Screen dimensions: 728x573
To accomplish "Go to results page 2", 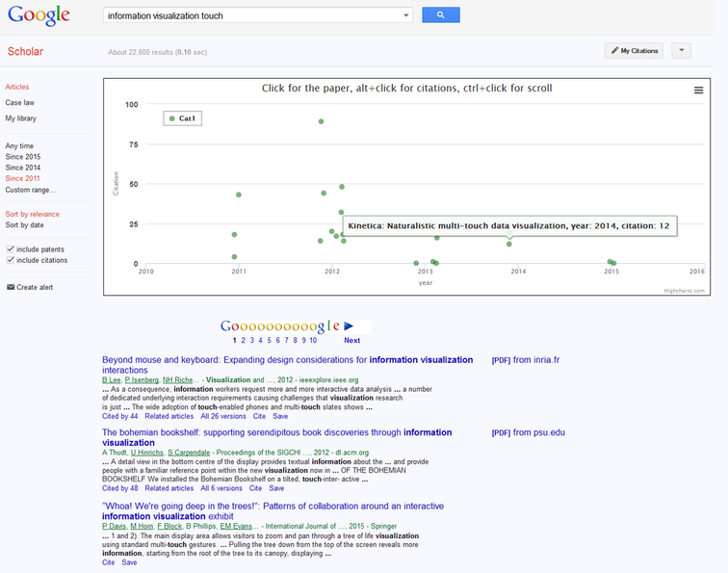I will point(243,340).
